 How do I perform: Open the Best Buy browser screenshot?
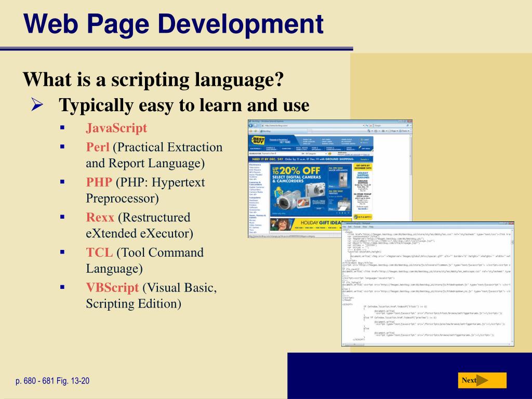click(x=330, y=179)
